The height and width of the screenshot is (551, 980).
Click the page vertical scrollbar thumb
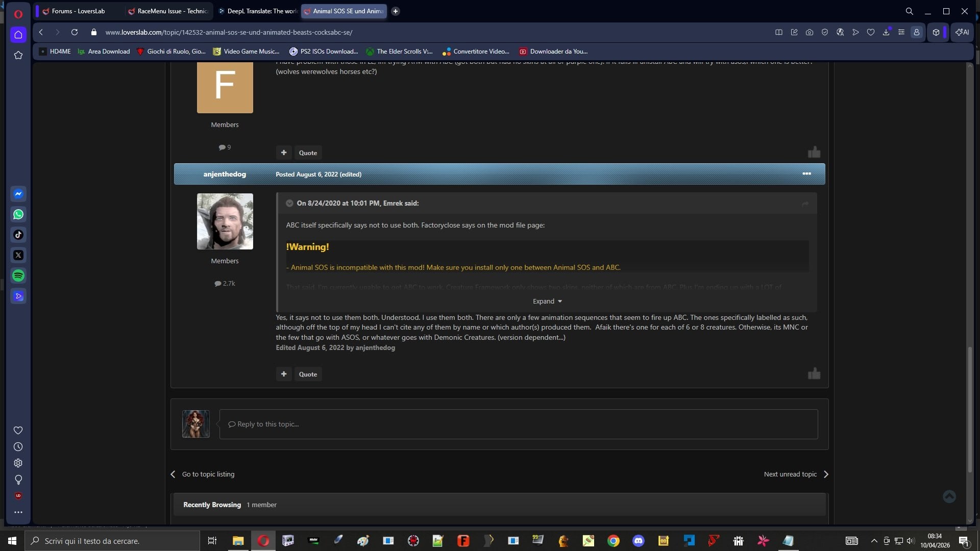pyautogui.click(x=970, y=410)
